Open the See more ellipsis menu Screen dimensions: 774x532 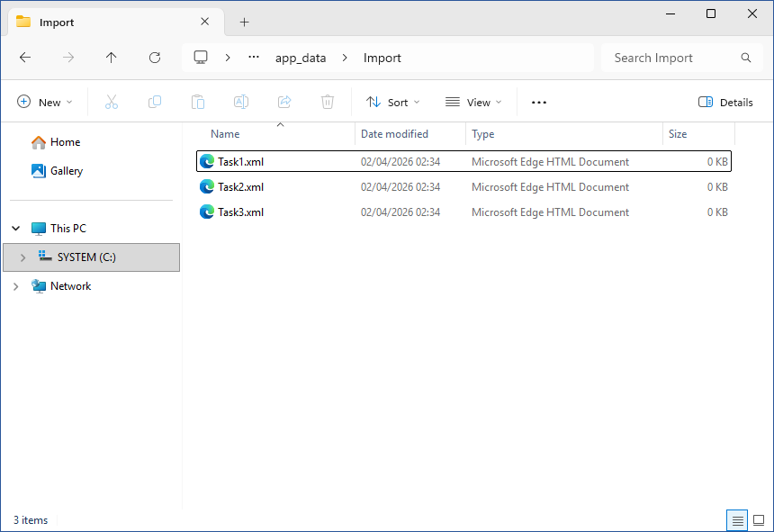(x=539, y=103)
